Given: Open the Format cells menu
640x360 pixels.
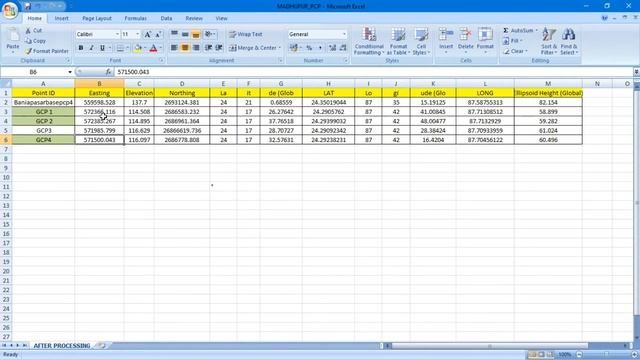Looking at the screenshot, I should pos(485,41).
